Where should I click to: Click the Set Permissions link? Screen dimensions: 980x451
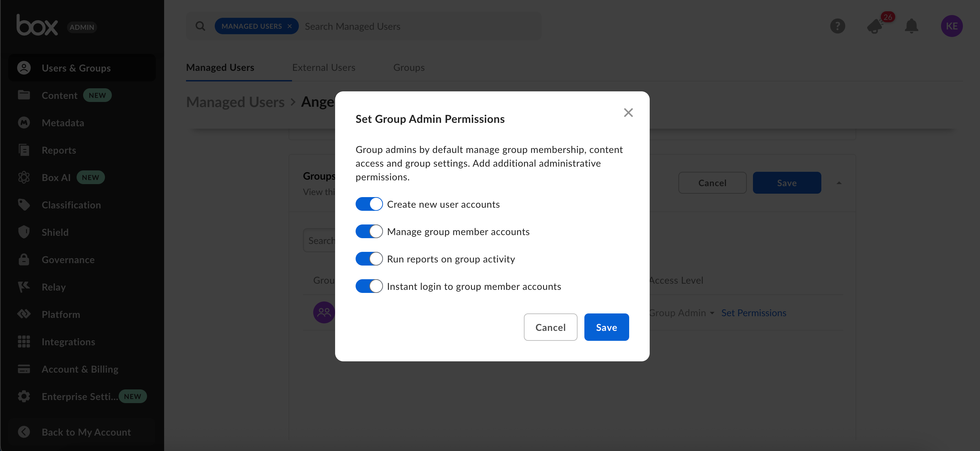click(x=753, y=312)
